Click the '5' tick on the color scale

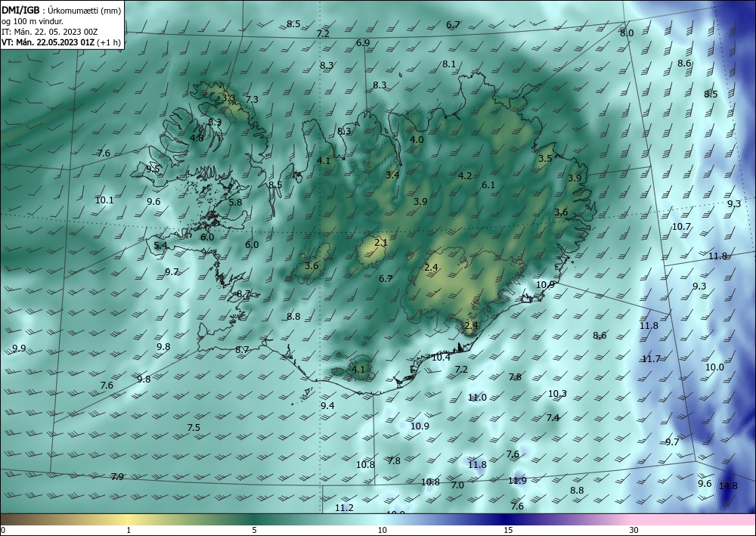pos(254,530)
